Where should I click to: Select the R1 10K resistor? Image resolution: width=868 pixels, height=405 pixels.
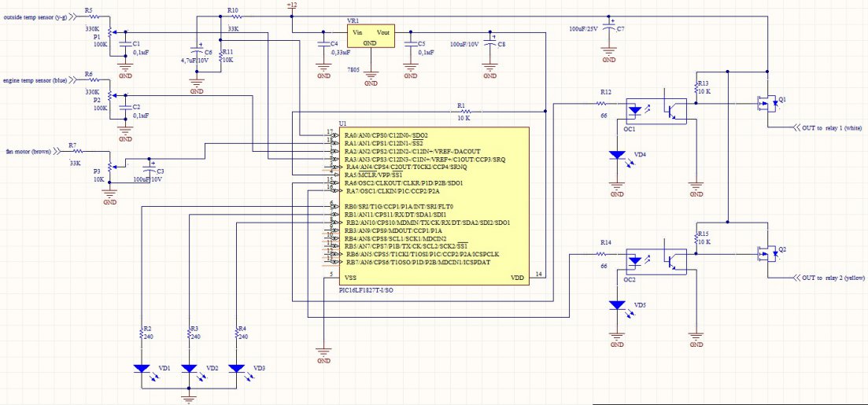[464, 110]
